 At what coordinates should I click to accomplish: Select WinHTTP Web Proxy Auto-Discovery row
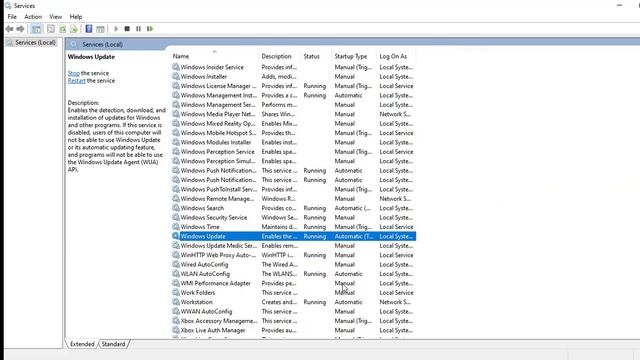[293, 255]
